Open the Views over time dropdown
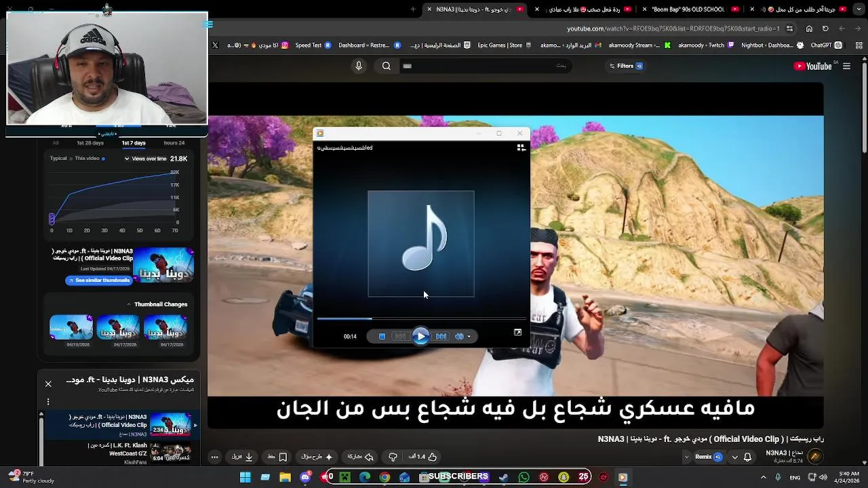This screenshot has width=868, height=488. 145,159
